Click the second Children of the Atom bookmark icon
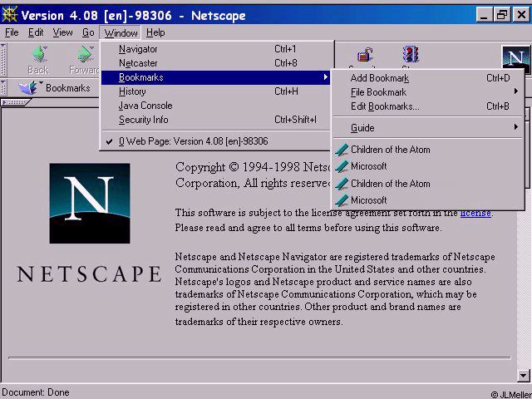 point(342,184)
